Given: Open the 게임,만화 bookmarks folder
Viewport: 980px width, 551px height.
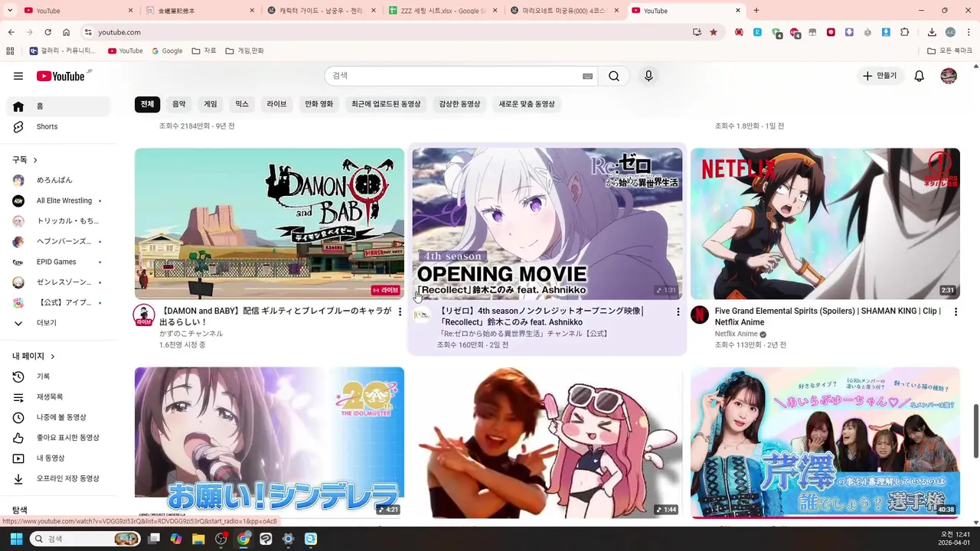Looking at the screenshot, I should (244, 51).
